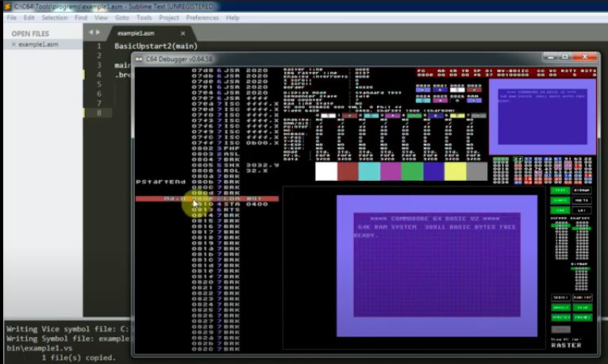Click the C64 Debugger window icon

pos(139,59)
